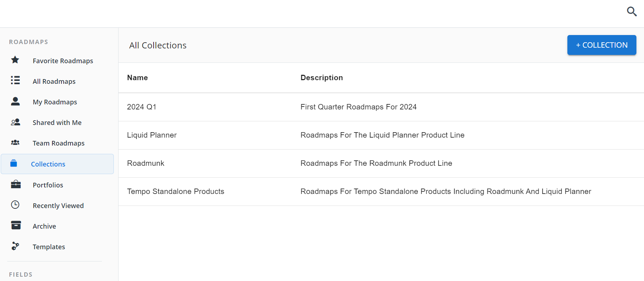The image size is (644, 281).
Task: Open the Collections sidebar item
Action: (48, 164)
